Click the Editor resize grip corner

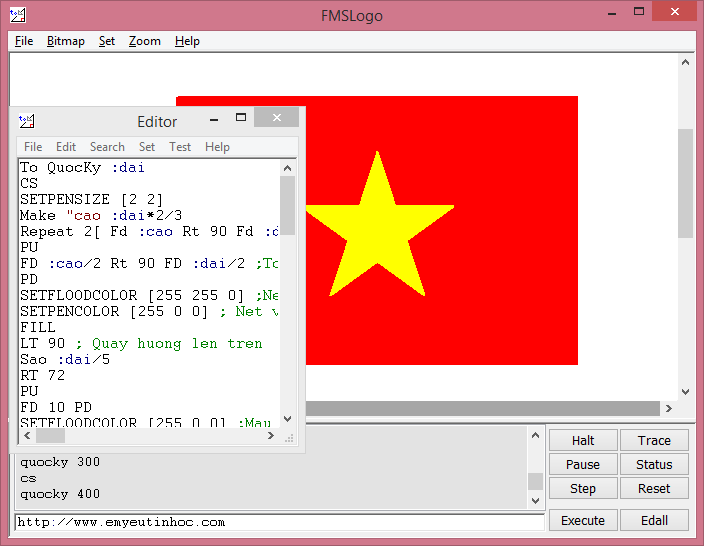(x=289, y=438)
